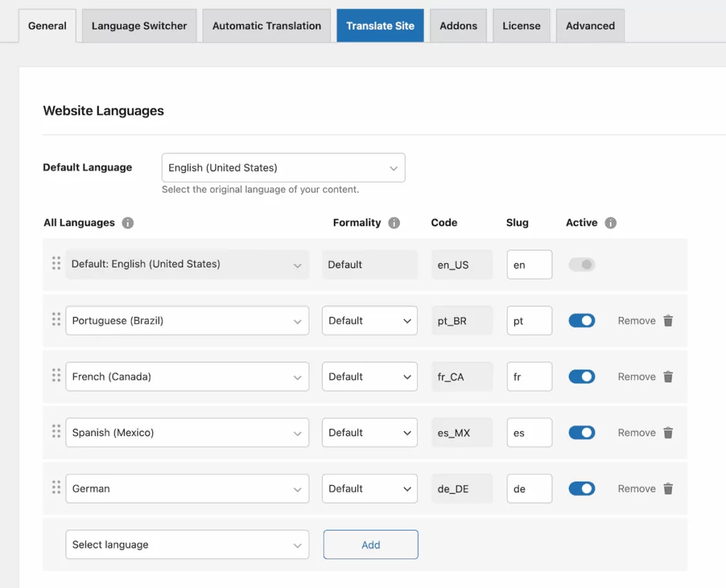
Task: Open the Formality dropdown for German
Action: [369, 489]
